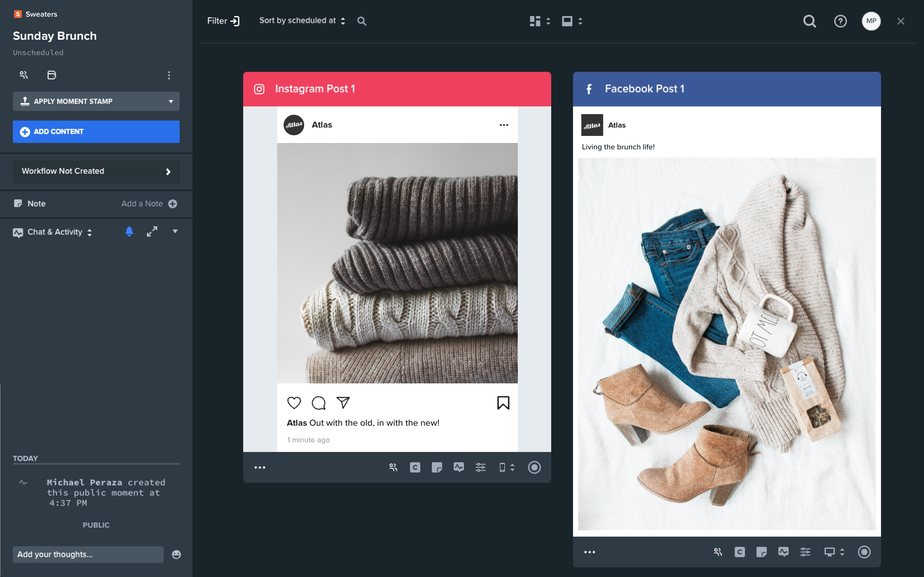Toggle the Filter panel open
924x577 pixels.
224,21
